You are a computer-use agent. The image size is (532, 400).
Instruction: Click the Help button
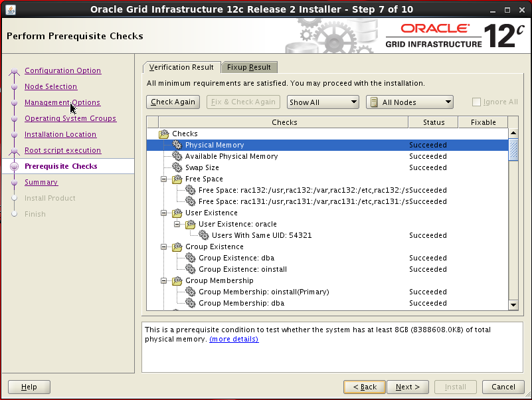29,387
